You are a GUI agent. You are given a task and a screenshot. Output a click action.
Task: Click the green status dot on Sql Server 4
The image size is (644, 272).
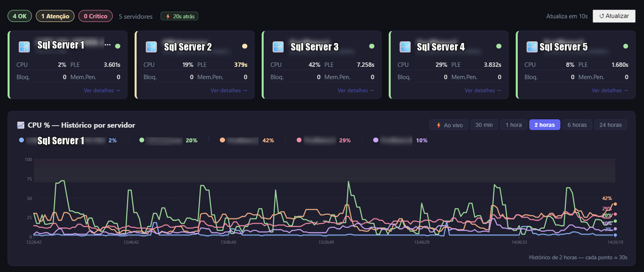499,46
